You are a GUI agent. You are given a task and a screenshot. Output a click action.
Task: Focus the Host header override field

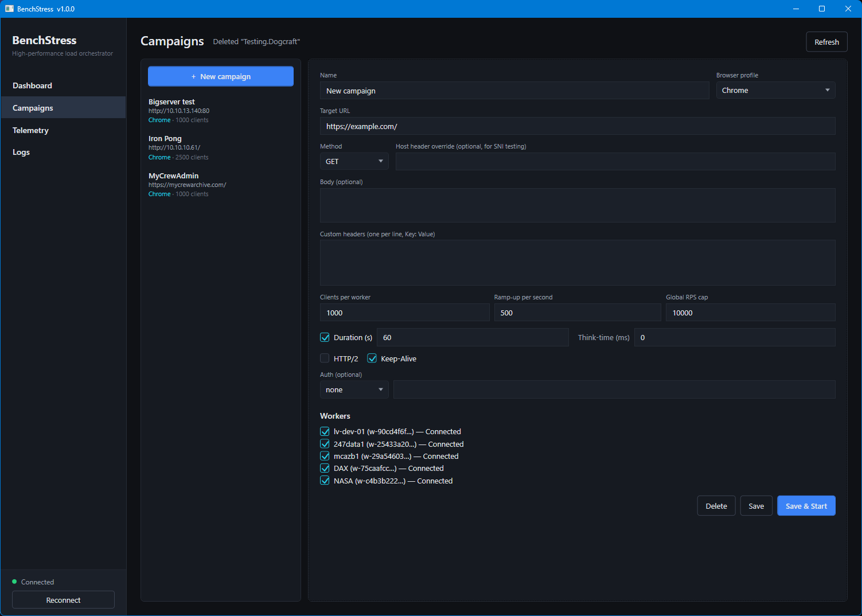[615, 162]
